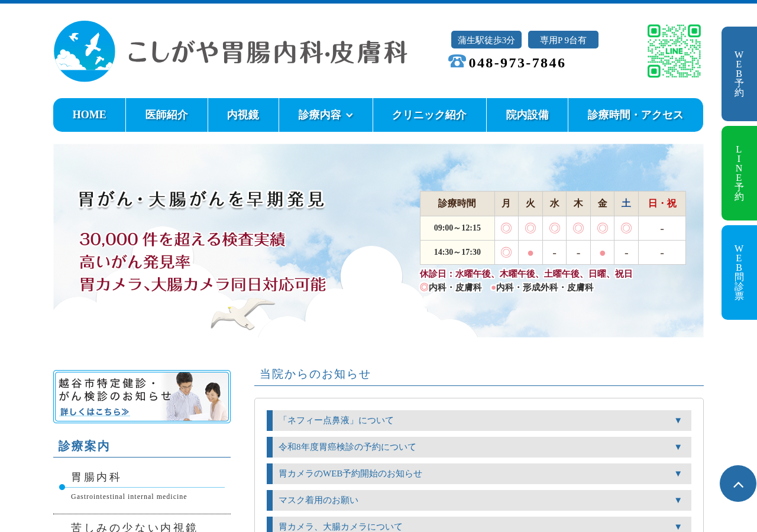This screenshot has height=532, width=757.
Task: Expand the 「ネフィー点鼻液」について notice
Action: [x=479, y=421]
